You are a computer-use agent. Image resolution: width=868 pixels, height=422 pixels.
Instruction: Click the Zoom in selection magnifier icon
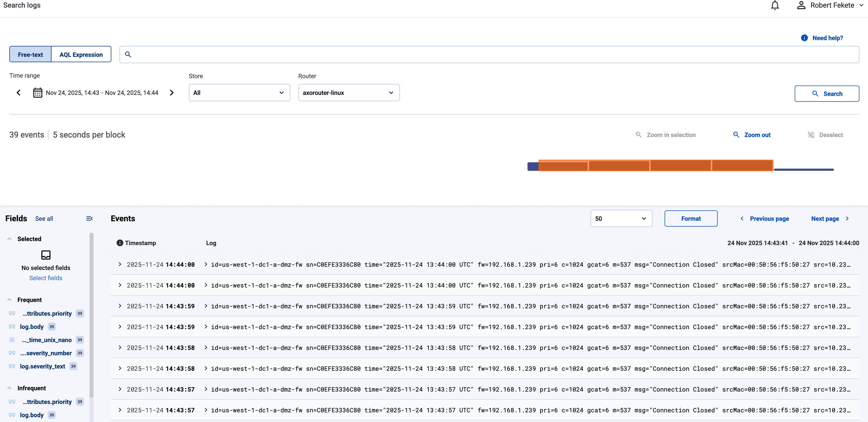point(639,134)
